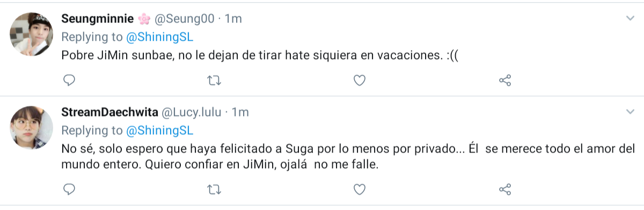Open @ShiningSL link in Seungminnie's reply
This screenshot has width=644, height=210.
[159, 37]
